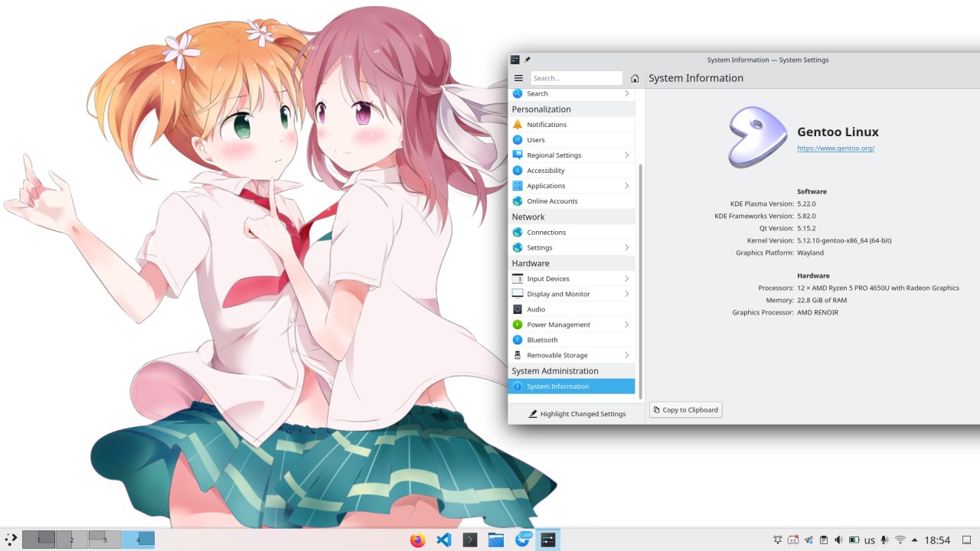Viewport: 980px width, 551px height.
Task: Open Telegram with unread badge in taskbar
Action: click(523, 540)
